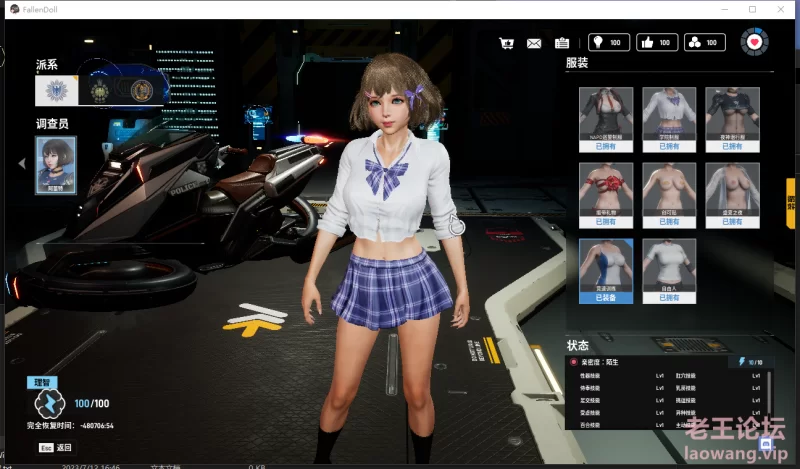The image size is (800, 469).
Task: Click the red dot beside 亲密度
Action: [x=573, y=362]
